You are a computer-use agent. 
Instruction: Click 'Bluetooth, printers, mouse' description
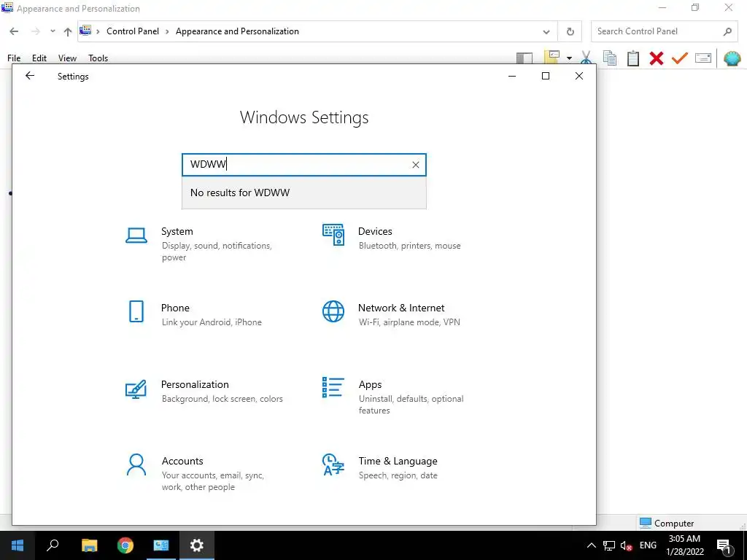[x=410, y=246]
